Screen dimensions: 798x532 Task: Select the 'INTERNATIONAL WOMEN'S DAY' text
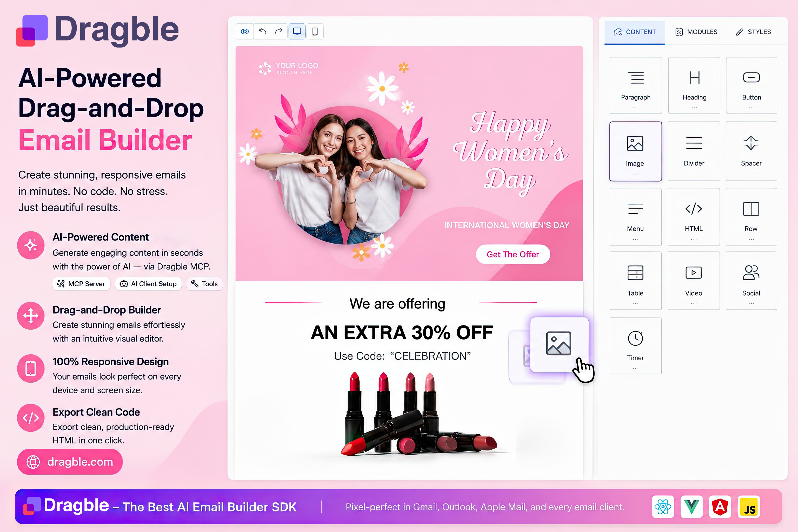(x=507, y=225)
